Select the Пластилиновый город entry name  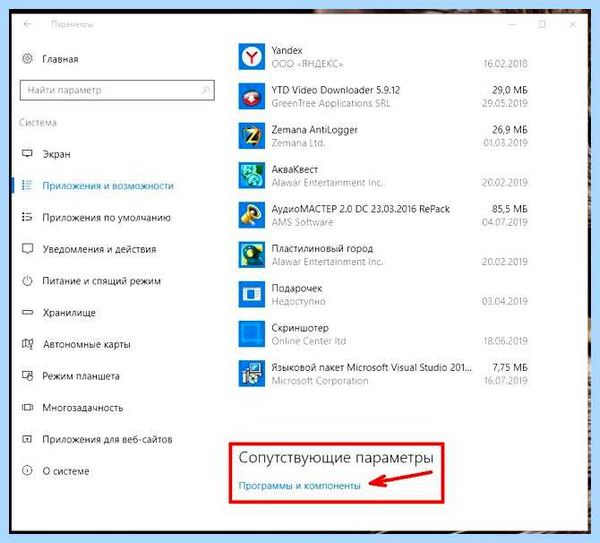tap(322, 249)
